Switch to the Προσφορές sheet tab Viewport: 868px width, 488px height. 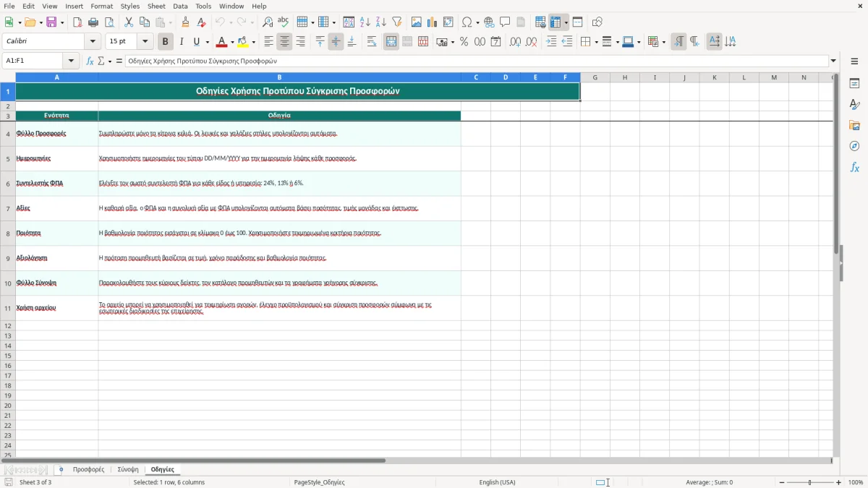[88, 470]
